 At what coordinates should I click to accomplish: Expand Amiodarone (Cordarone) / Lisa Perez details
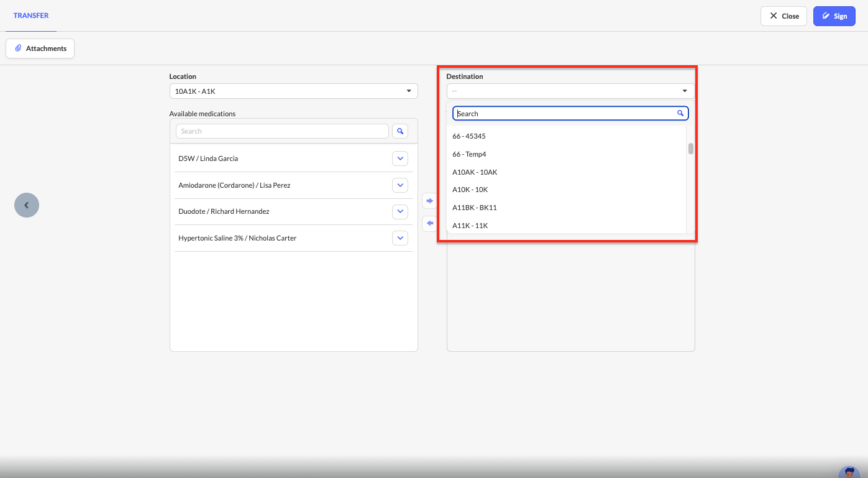(x=400, y=185)
